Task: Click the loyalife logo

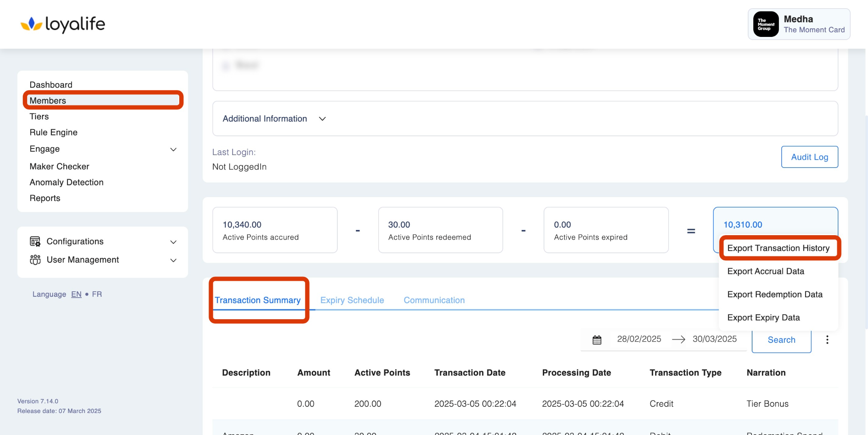Action: [63, 24]
